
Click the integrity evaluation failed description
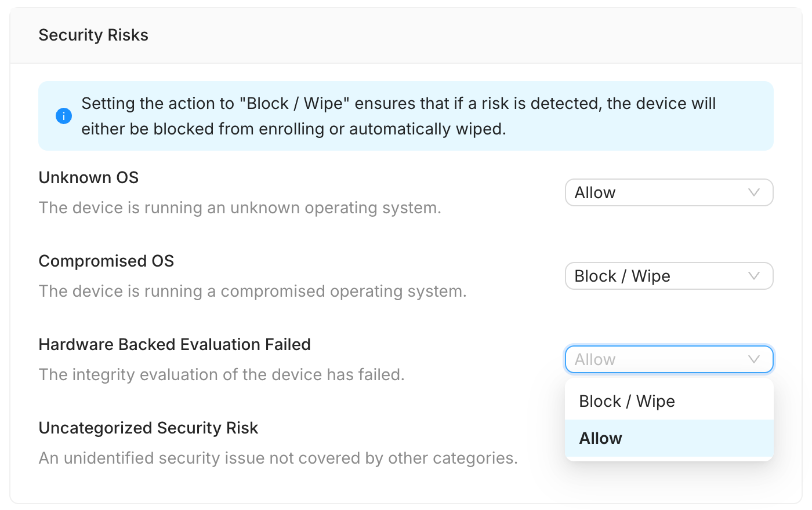pyautogui.click(x=222, y=374)
